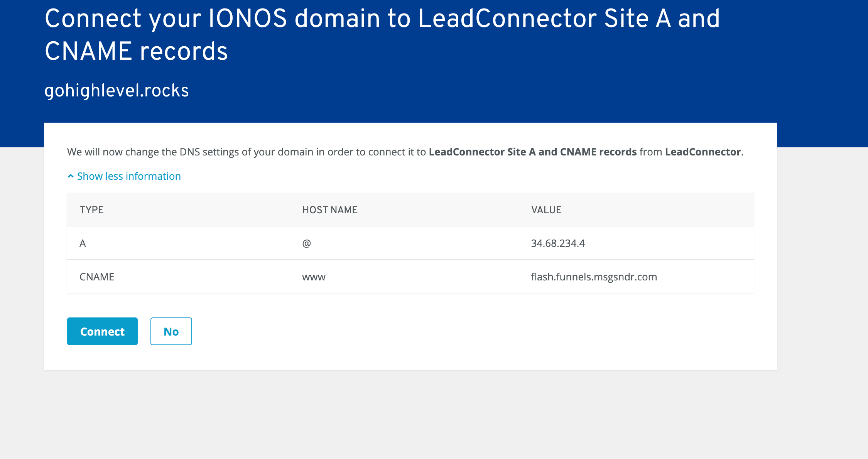Click the page heading about IONOS domain
The width and height of the screenshot is (868, 459).
coord(382,35)
